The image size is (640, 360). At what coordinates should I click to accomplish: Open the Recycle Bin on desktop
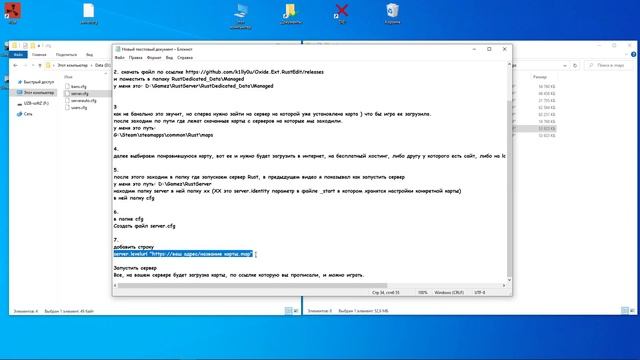392,13
